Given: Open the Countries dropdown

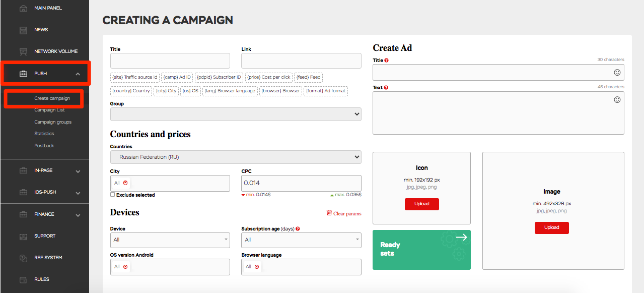Looking at the screenshot, I should (x=236, y=157).
